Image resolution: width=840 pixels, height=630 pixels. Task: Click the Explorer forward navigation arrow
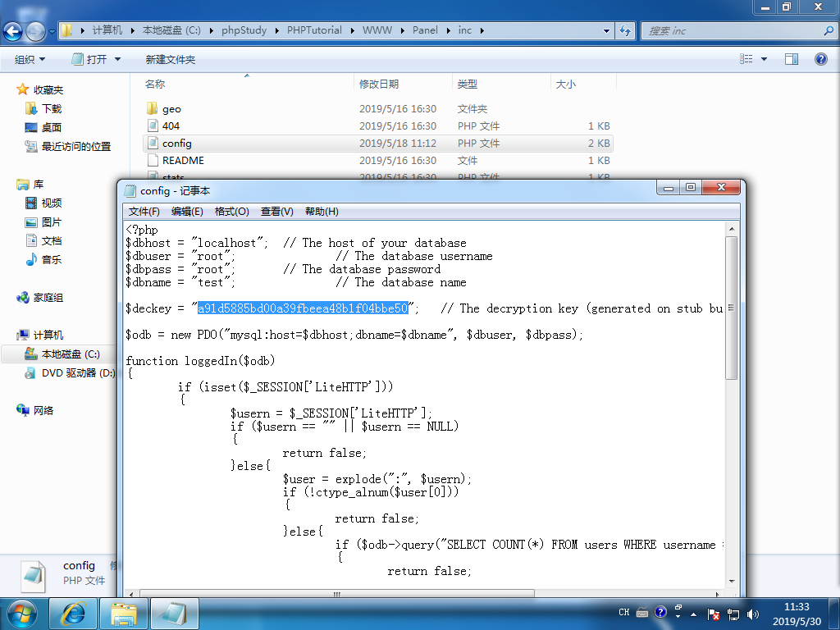[x=35, y=32]
